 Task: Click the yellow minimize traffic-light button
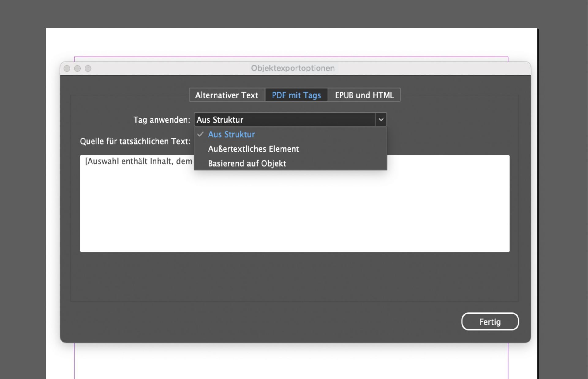[77, 69]
